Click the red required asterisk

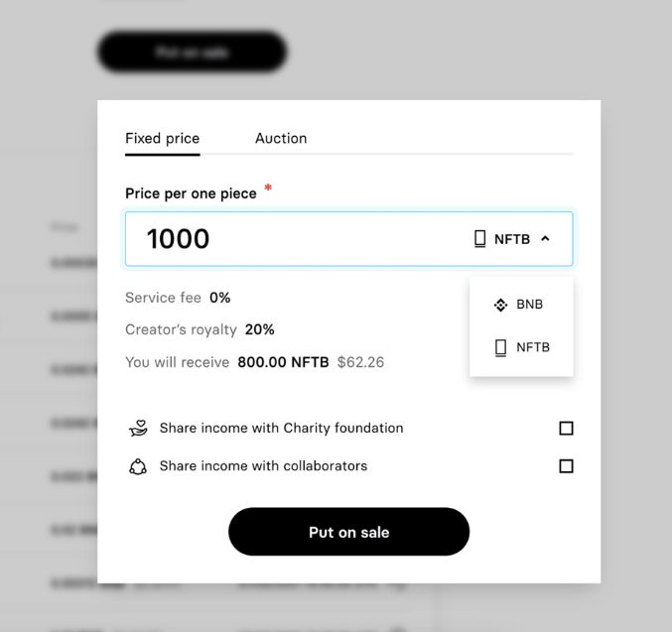tap(268, 189)
